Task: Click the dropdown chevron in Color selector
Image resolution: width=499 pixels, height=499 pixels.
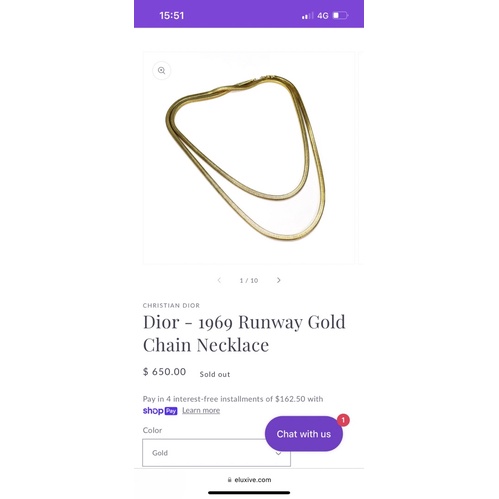Action: tap(278, 453)
